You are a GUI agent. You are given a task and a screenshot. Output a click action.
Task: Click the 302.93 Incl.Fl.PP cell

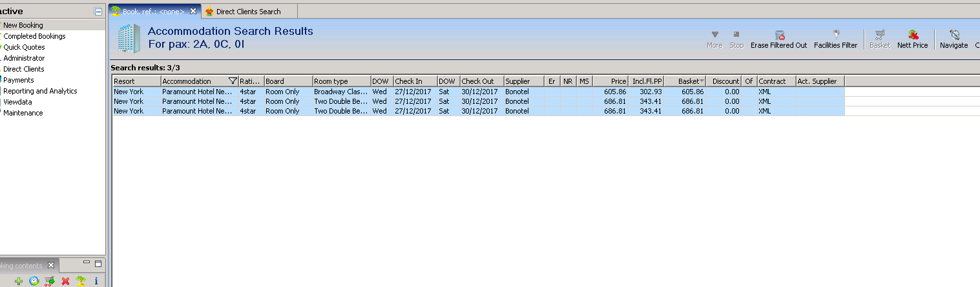[x=646, y=92]
